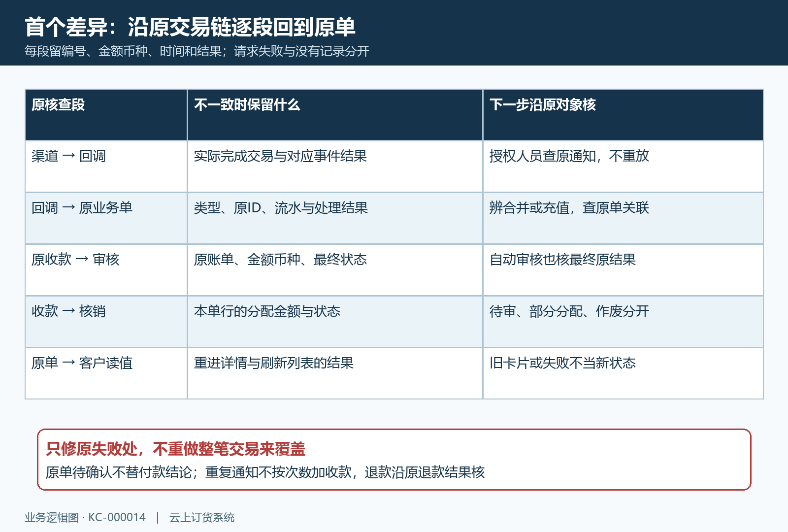Select the row cell 回调 → 原业务单
This screenshot has width=788, height=532.
tap(106, 218)
